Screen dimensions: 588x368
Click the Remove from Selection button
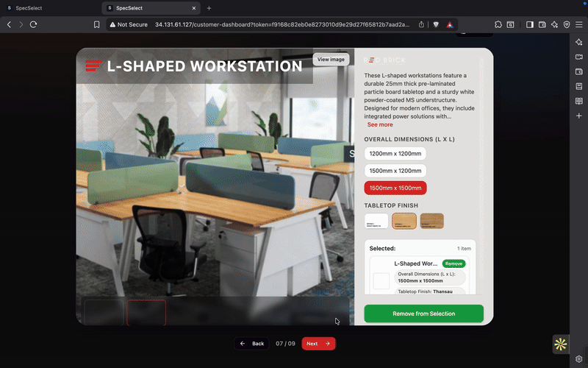(x=423, y=314)
